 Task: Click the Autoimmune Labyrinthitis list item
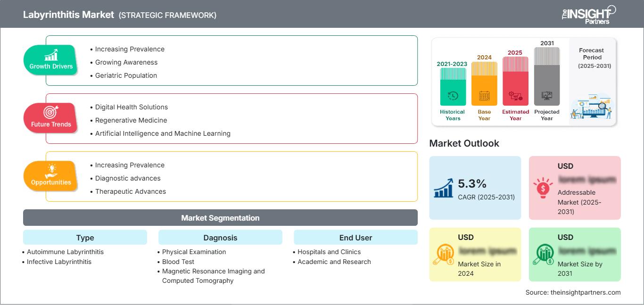(x=65, y=252)
